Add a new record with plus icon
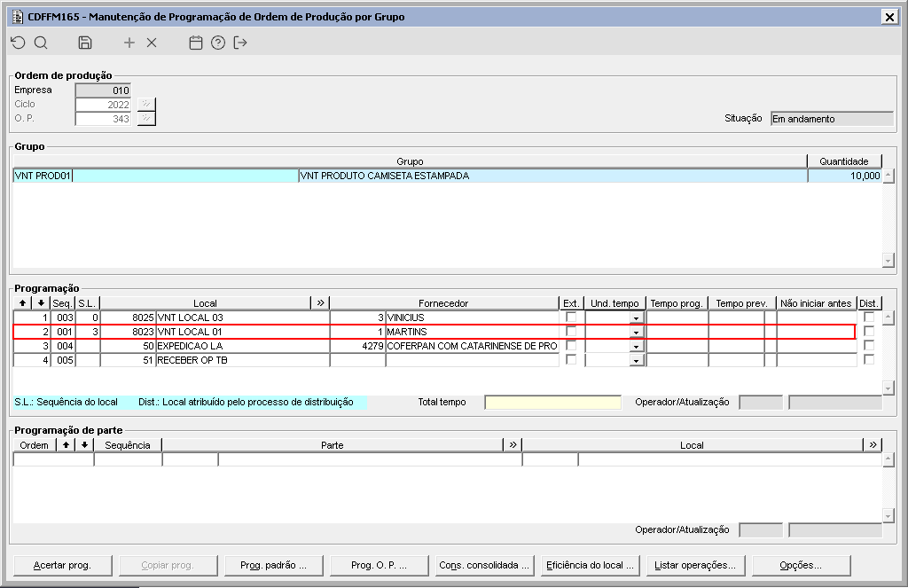 pyautogui.click(x=129, y=43)
